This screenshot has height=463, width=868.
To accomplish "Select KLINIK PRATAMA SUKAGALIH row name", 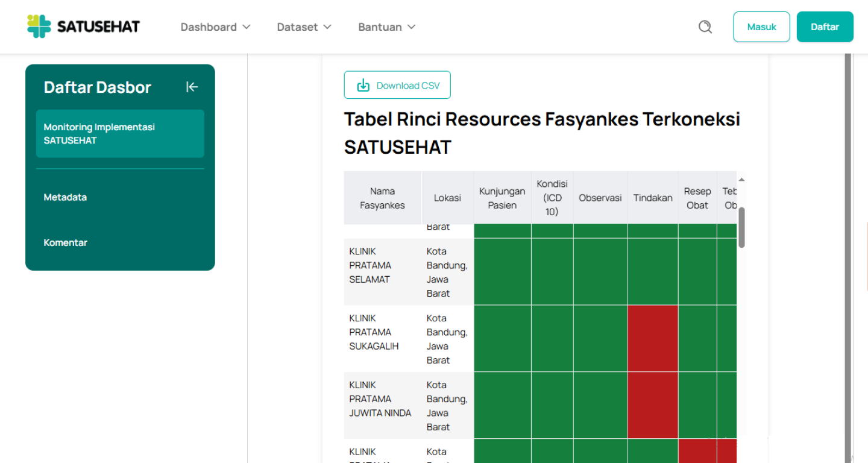I will 374,332.
